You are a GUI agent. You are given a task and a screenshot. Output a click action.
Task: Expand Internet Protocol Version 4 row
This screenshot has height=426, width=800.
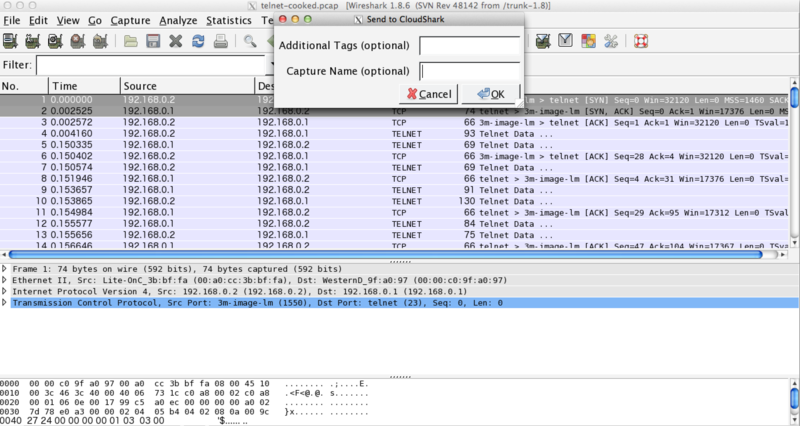point(4,291)
